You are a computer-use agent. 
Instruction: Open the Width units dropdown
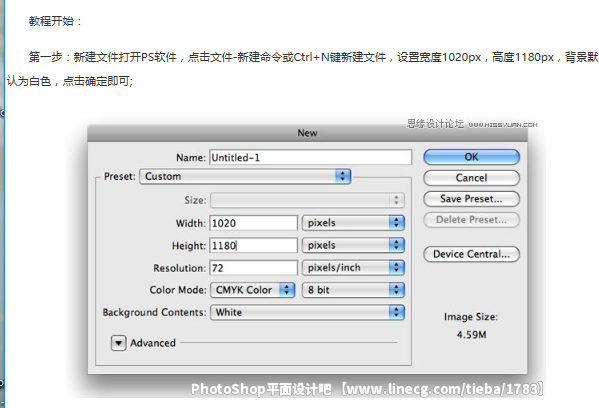pyautogui.click(x=353, y=223)
